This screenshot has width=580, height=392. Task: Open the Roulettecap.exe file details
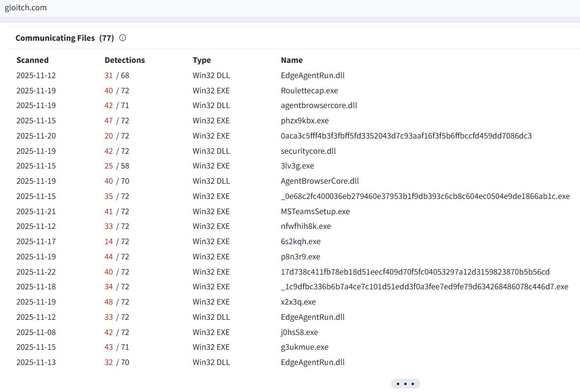(x=309, y=90)
